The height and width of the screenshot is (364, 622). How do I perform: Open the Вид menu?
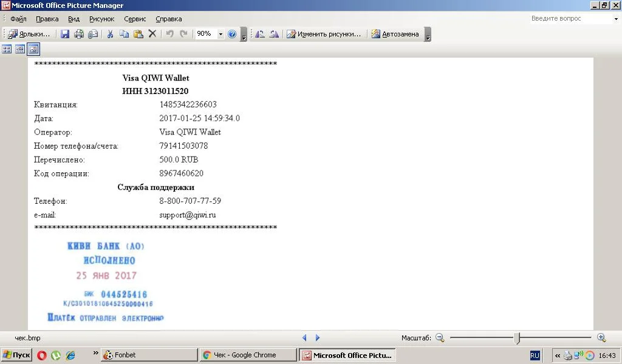[x=73, y=19]
